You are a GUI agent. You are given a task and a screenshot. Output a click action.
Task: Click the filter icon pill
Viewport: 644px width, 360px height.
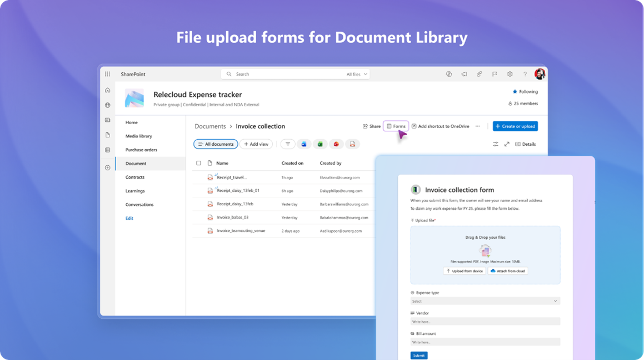click(287, 144)
